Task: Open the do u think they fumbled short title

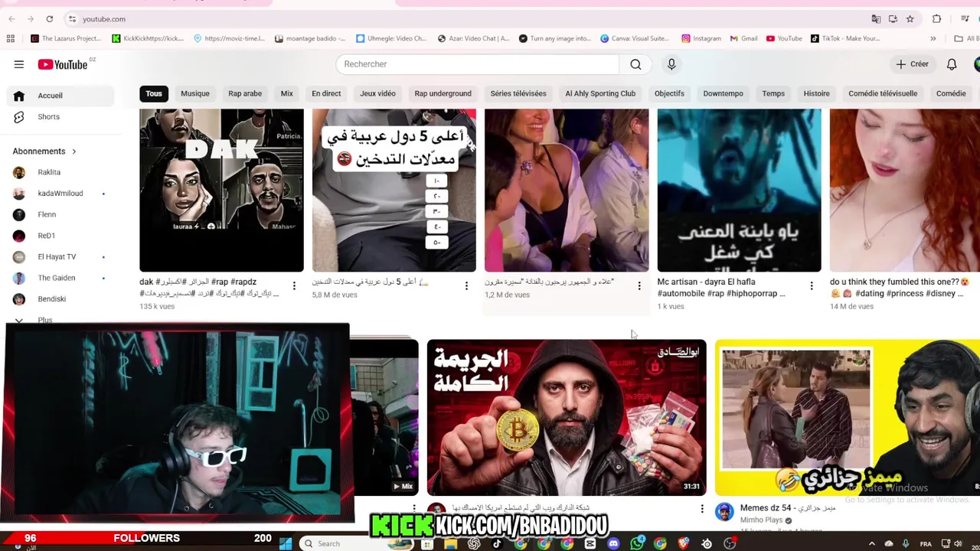Action: pos(900,287)
